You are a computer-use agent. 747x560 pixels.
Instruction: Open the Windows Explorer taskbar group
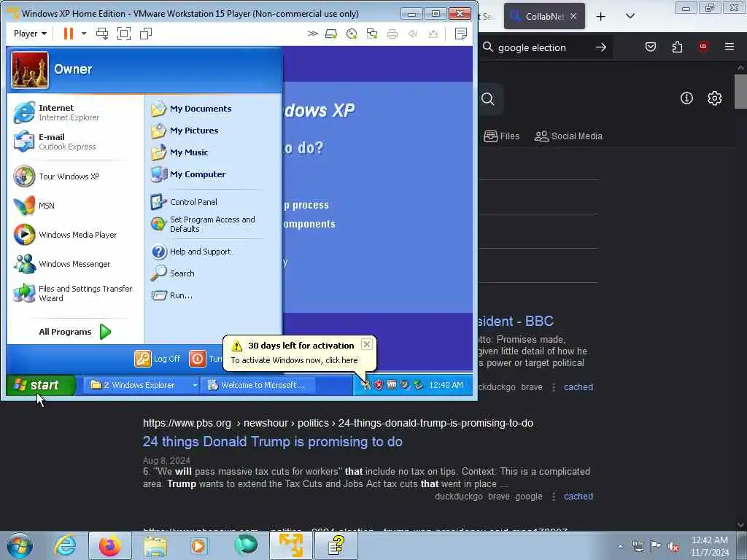pyautogui.click(x=140, y=385)
